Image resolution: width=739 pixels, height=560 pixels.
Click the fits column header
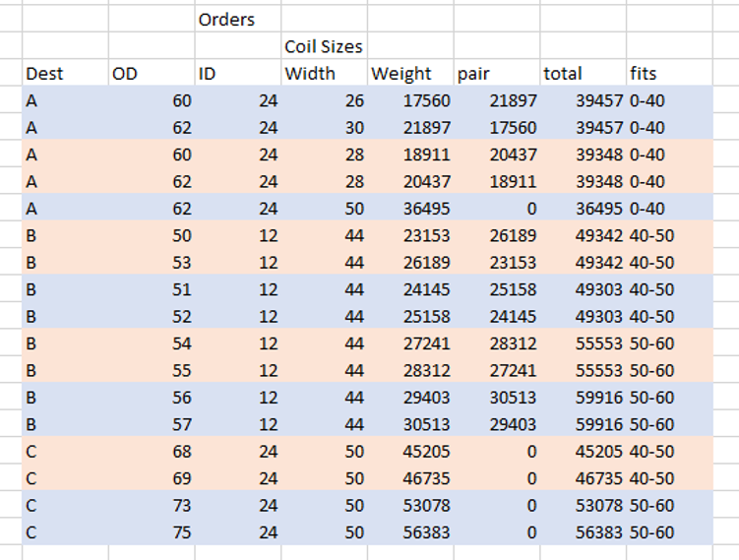(669, 73)
